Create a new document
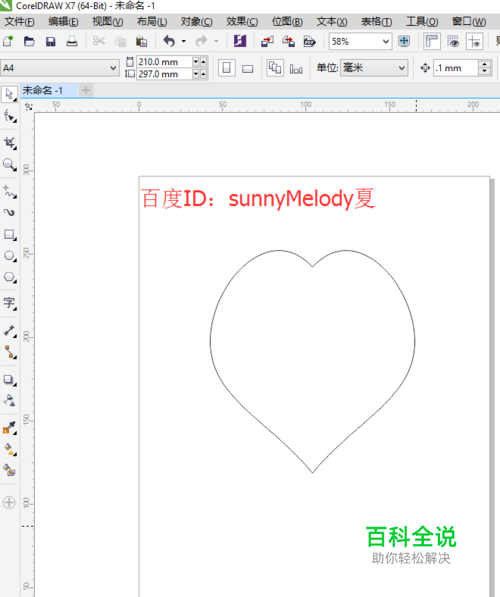500x597 pixels. click(x=8, y=41)
